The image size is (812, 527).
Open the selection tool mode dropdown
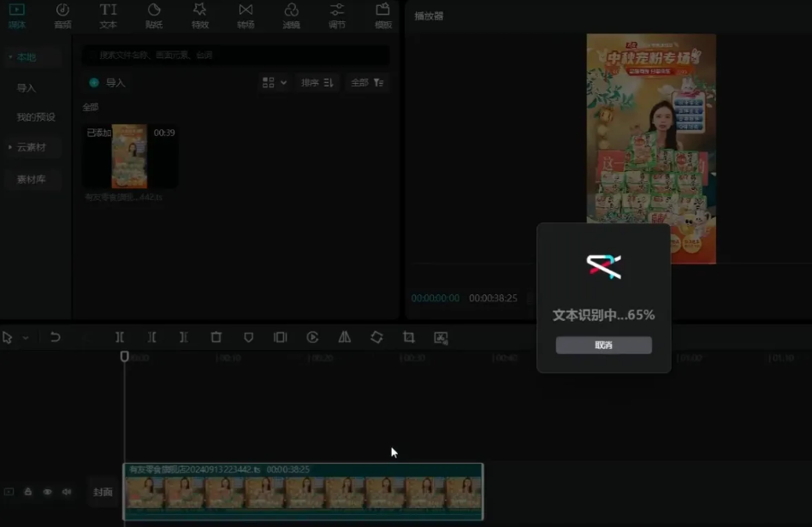[26, 338]
